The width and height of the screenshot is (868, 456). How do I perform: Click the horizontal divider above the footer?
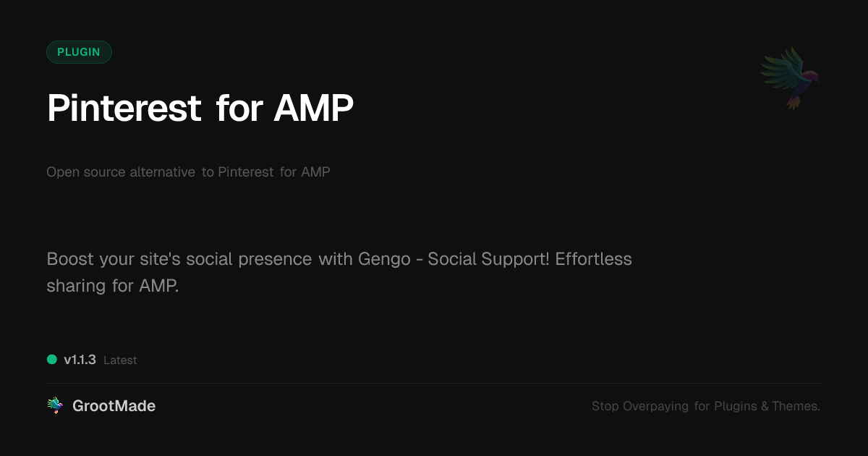tap(434, 383)
